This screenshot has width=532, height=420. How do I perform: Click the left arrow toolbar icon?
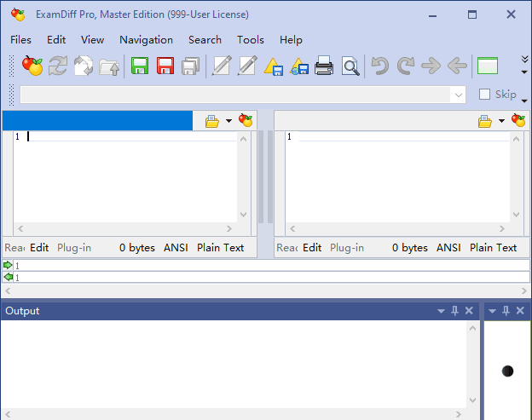457,66
